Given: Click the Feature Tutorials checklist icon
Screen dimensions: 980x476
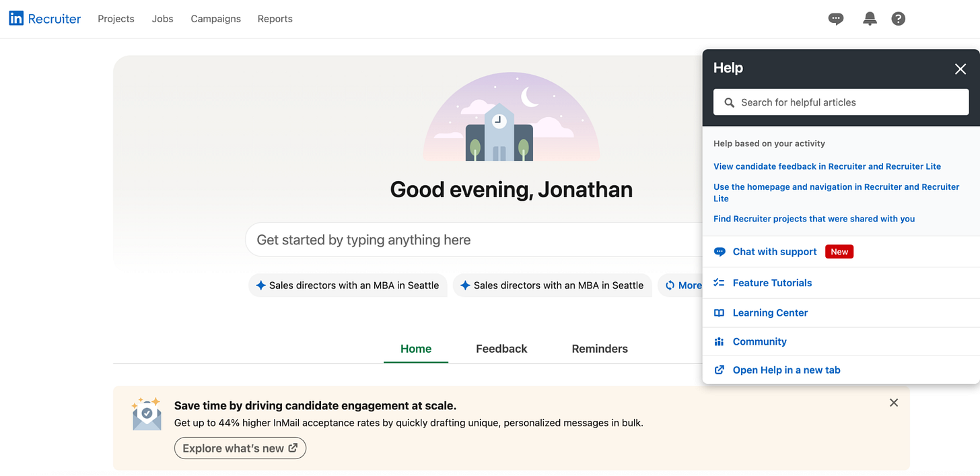Looking at the screenshot, I should coord(719,283).
